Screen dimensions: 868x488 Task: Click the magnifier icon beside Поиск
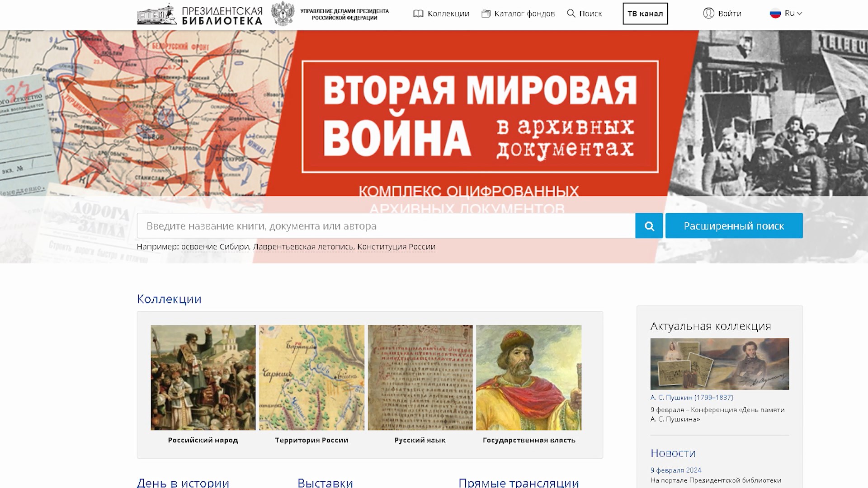pos(571,14)
